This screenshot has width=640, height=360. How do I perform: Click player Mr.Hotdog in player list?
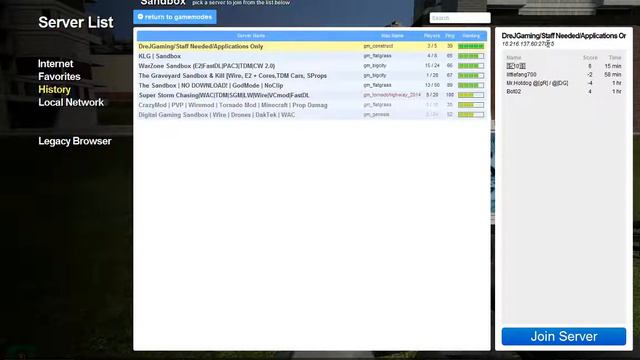(x=537, y=83)
